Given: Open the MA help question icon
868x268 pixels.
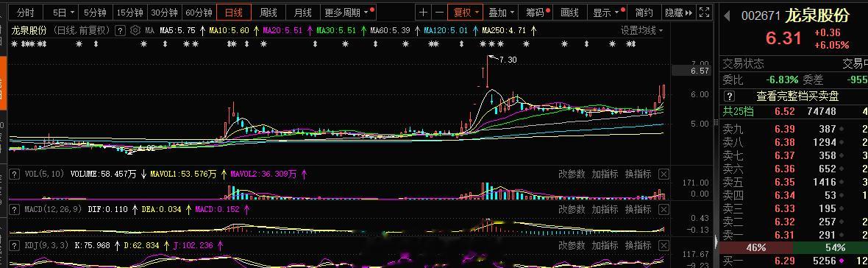Looking at the screenshot, I should click(x=120, y=30).
